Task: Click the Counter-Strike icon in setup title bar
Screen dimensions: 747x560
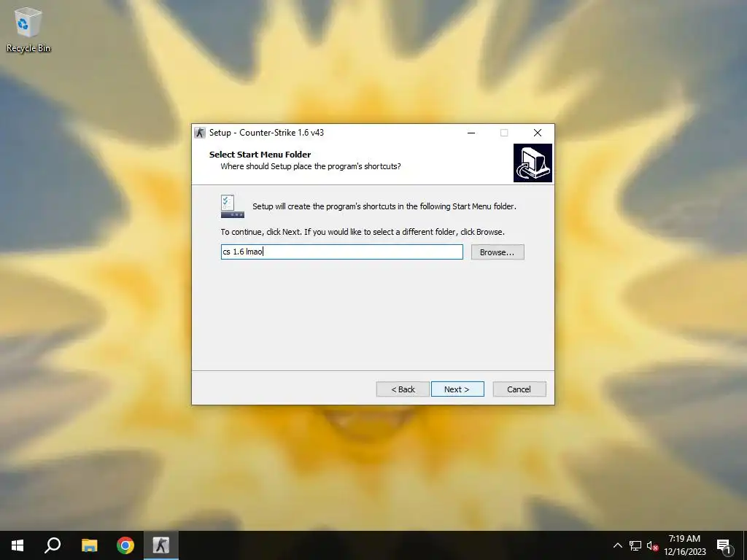Action: tap(200, 133)
